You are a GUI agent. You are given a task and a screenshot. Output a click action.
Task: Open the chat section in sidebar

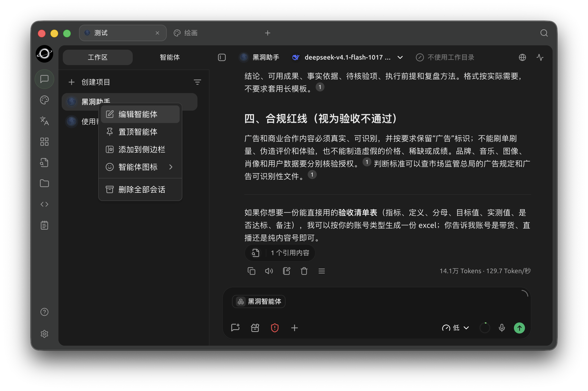click(x=44, y=79)
